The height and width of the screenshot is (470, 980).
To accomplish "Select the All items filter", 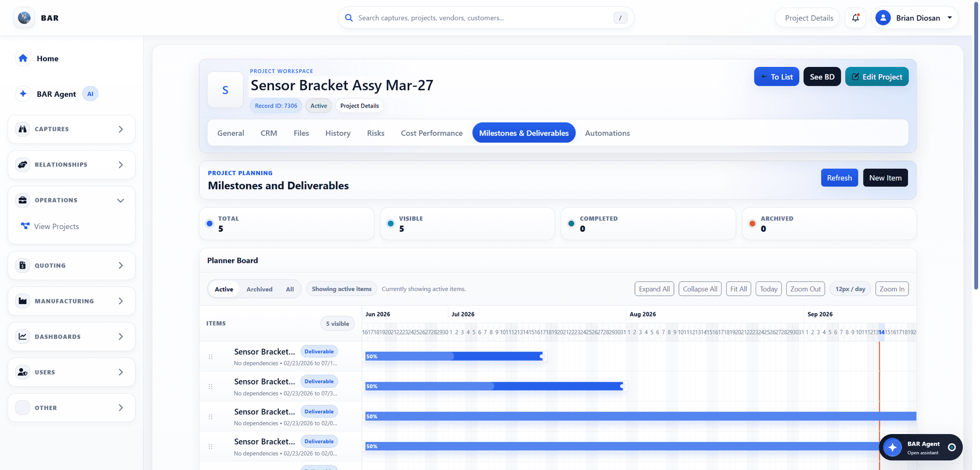I will tap(290, 289).
